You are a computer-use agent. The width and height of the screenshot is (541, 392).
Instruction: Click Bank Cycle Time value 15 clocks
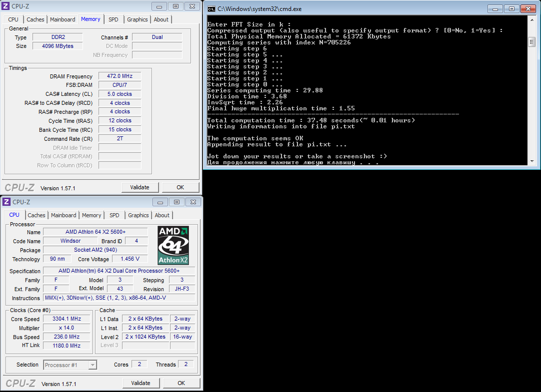pos(119,129)
